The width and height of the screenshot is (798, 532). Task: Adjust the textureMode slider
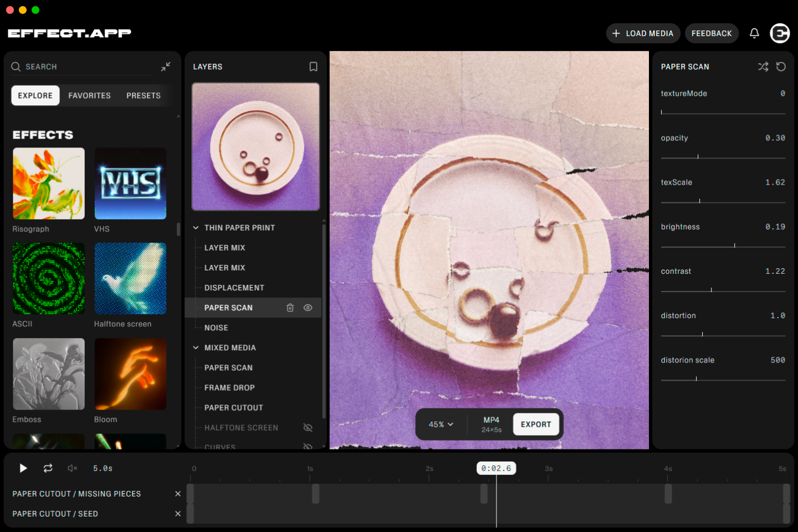point(723,112)
